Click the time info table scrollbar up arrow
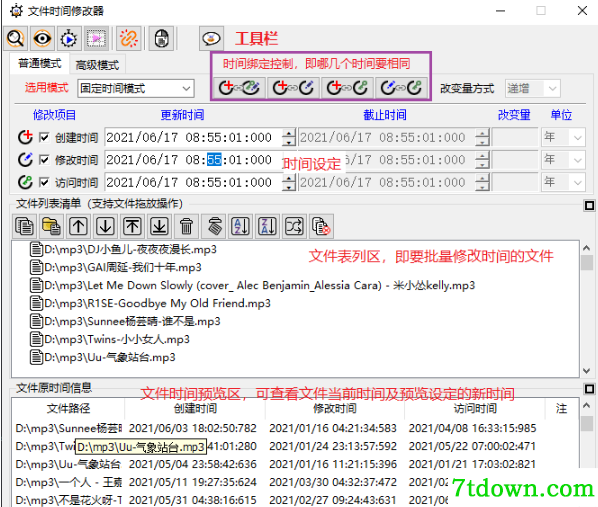Image resolution: width=598 pixels, height=507 pixels. 587,405
